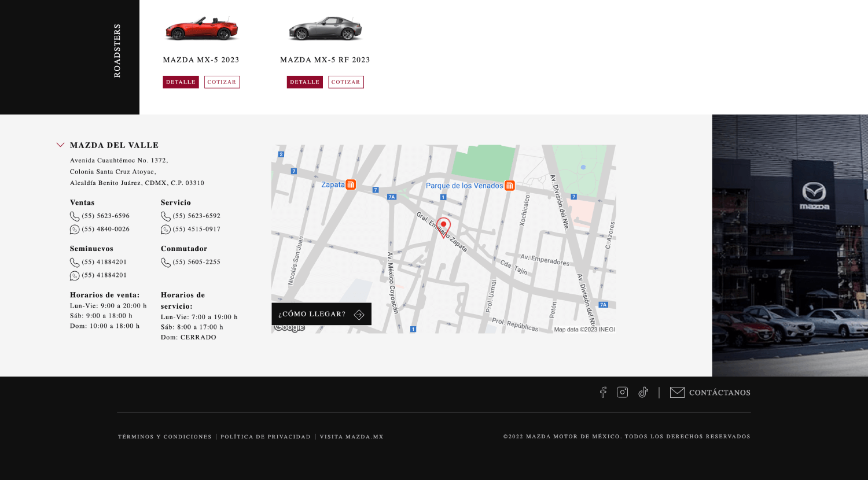This screenshot has width=868, height=480.
Task: Click the Zapata label on the map
Action: tap(333, 184)
